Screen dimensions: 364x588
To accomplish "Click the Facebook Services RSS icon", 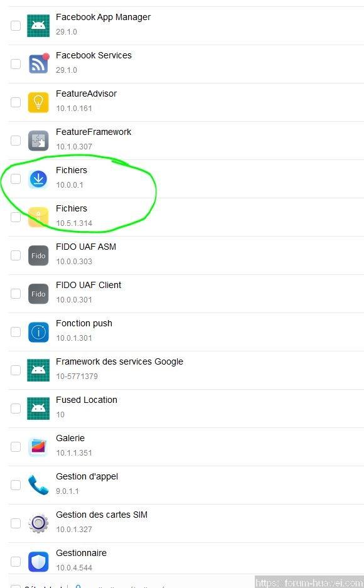I will [x=38, y=63].
